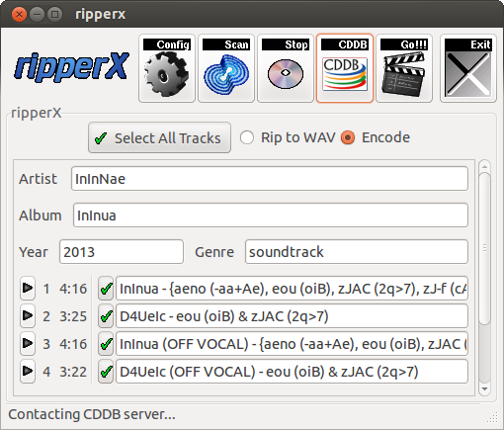Click the Exit icon
504x430 pixels.
tap(468, 68)
